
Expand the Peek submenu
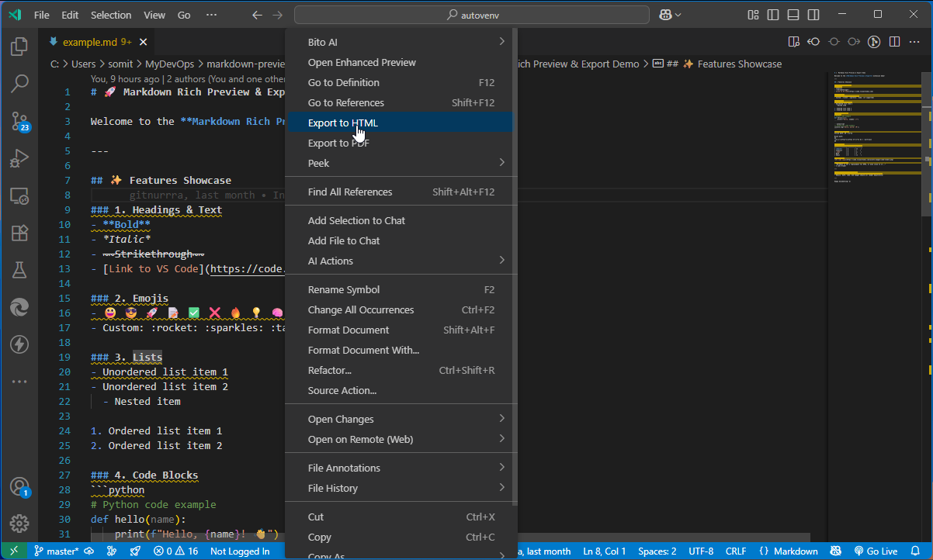(x=400, y=163)
